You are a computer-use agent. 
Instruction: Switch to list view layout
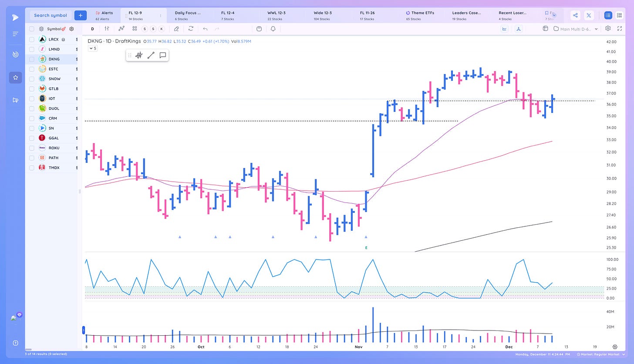(x=608, y=15)
